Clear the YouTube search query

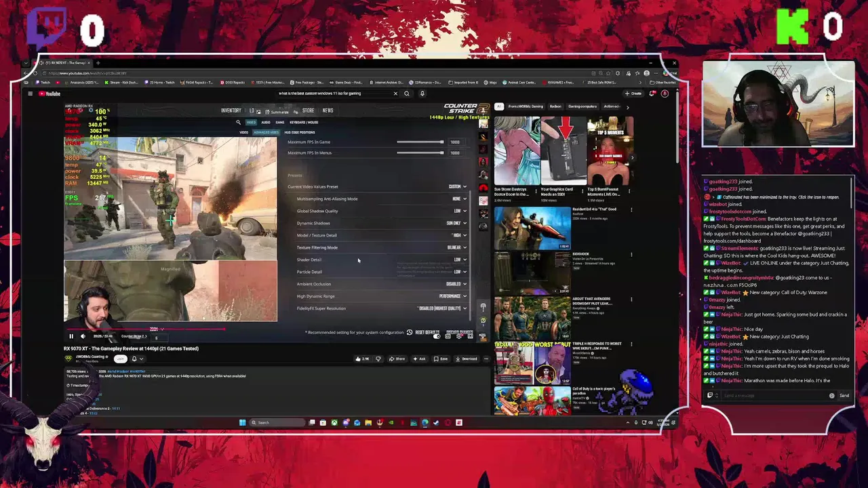tap(395, 94)
